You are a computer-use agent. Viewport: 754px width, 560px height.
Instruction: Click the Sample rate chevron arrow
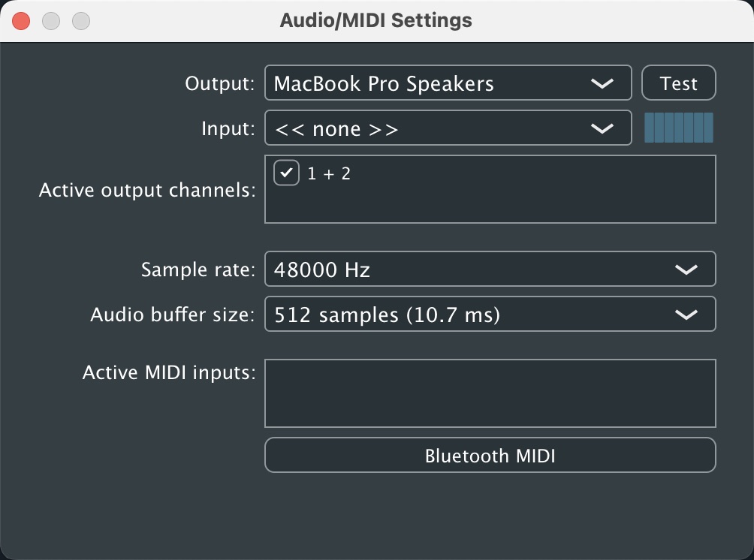686,269
